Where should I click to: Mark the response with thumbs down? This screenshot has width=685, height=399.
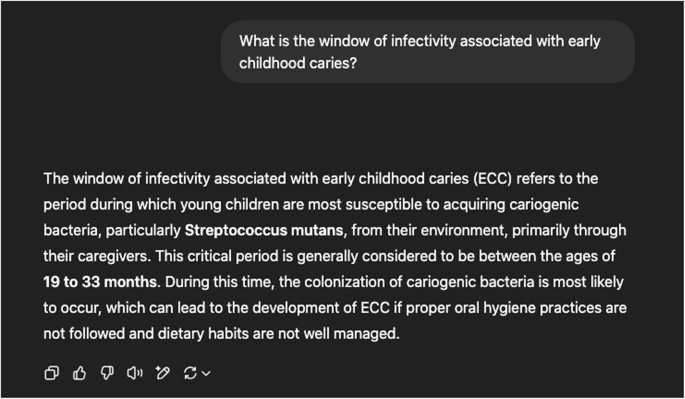tap(107, 373)
